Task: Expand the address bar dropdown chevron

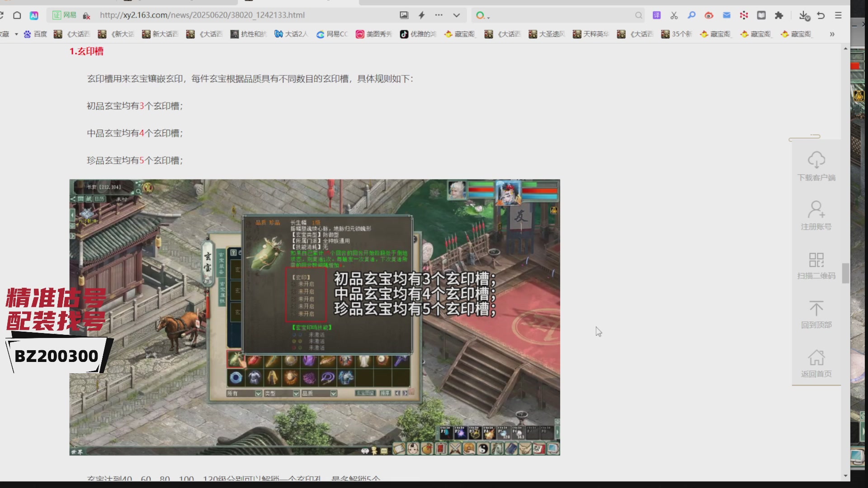Action: coord(457,15)
